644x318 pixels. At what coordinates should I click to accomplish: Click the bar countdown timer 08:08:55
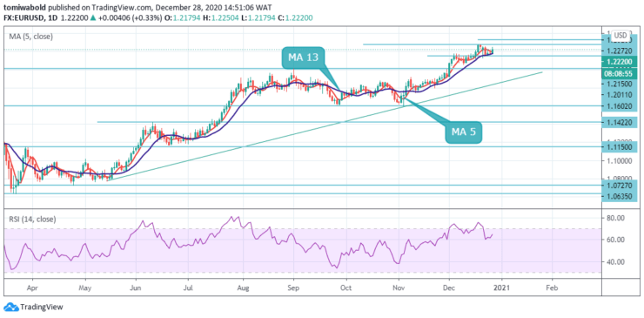point(621,74)
